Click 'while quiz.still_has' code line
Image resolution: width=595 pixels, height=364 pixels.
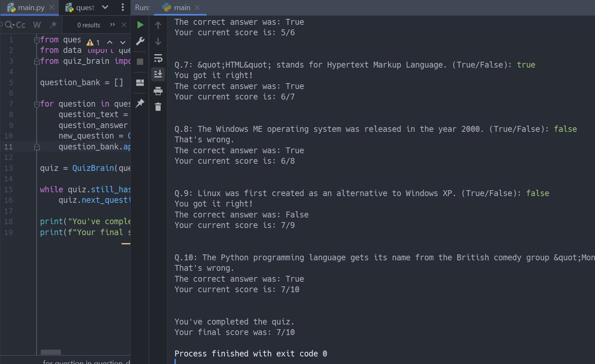85,190
